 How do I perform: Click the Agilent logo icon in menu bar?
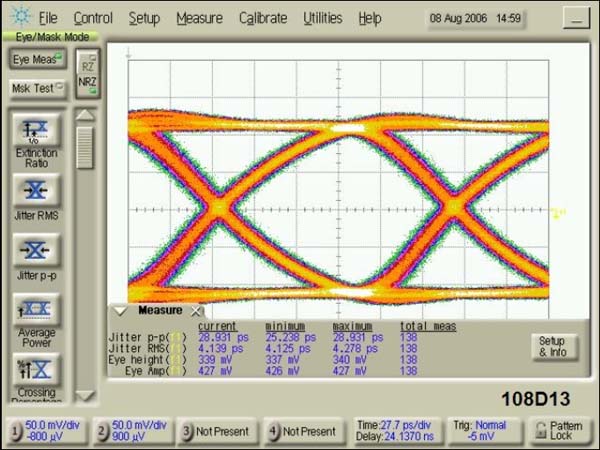pos(19,18)
